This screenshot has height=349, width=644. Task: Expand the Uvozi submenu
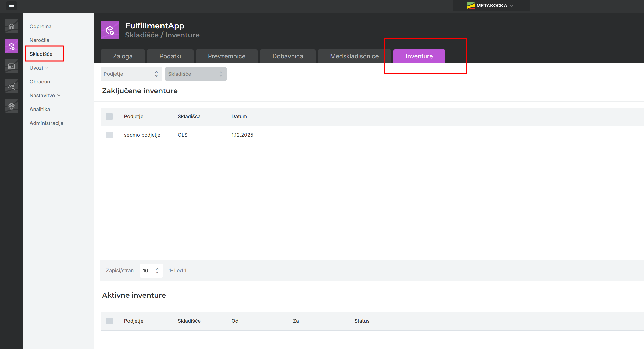click(x=39, y=68)
